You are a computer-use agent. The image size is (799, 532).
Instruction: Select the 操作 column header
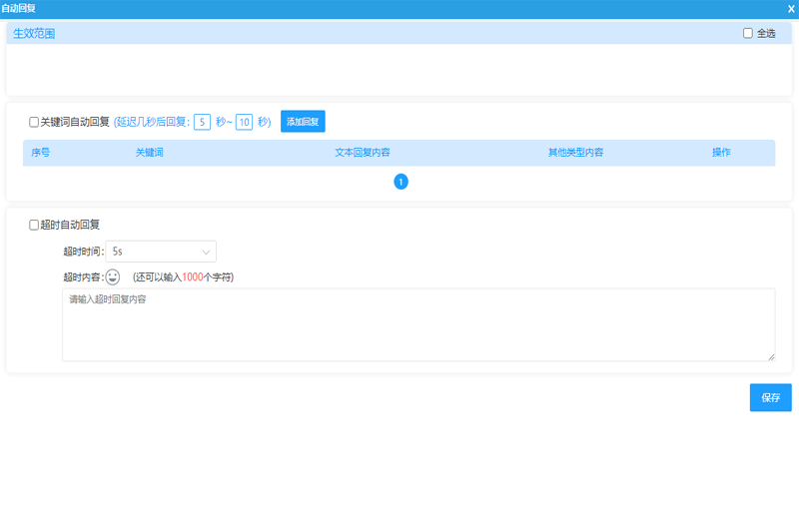pos(721,153)
